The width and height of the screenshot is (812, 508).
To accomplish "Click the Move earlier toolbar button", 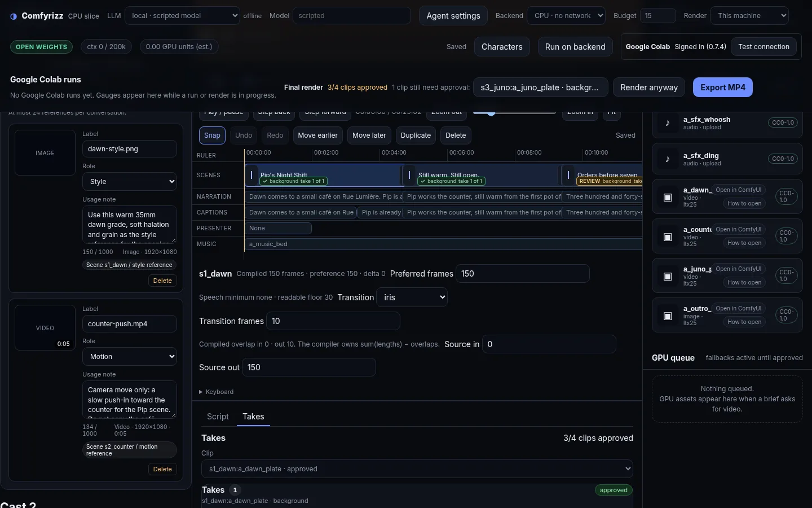I will [317, 135].
